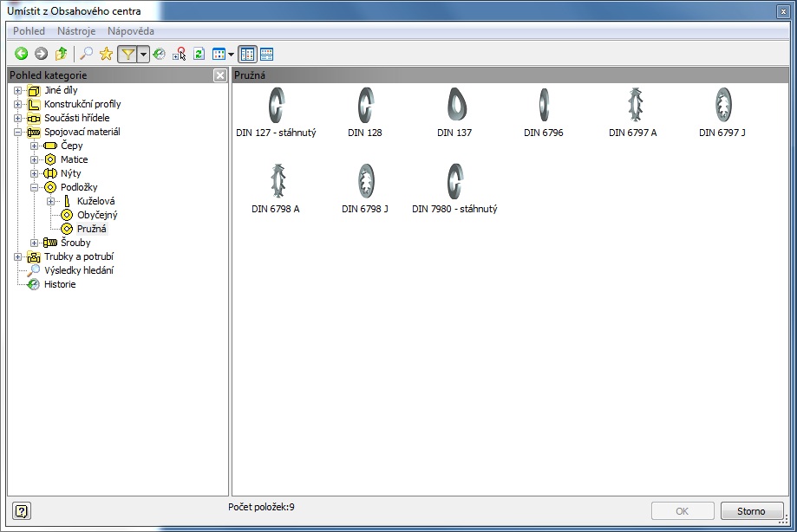
Task: Click the Storno button
Action: tap(751, 511)
